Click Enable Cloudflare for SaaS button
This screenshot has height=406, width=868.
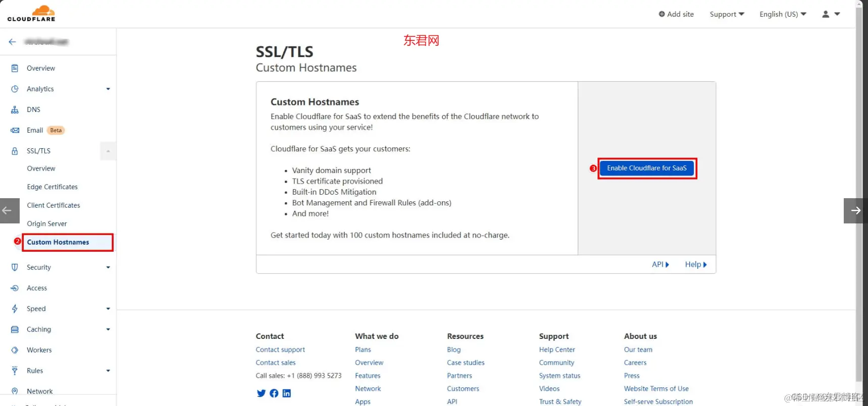647,168
